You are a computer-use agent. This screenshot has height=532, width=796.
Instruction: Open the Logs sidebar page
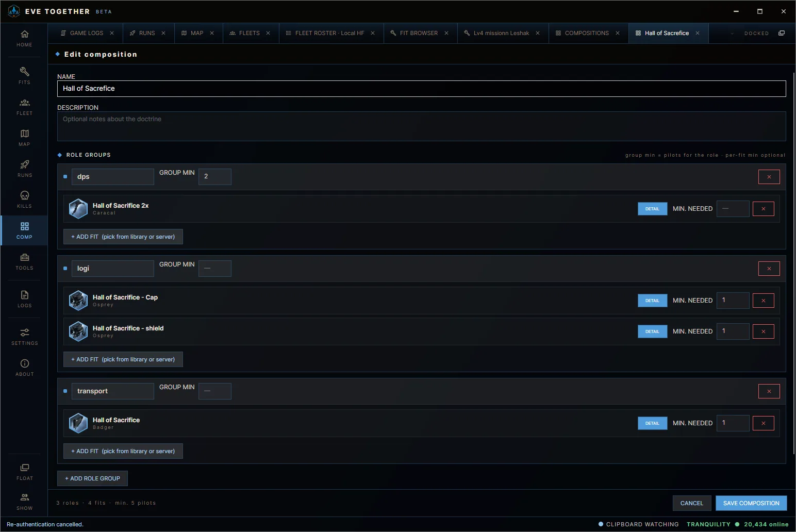(24, 299)
